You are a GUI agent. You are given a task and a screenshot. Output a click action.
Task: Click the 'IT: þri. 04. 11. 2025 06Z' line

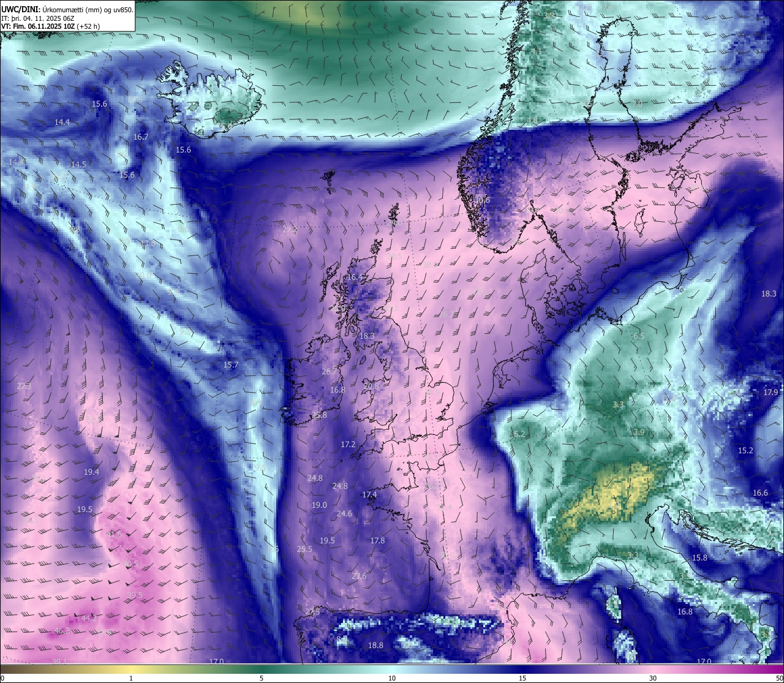tap(38, 18)
